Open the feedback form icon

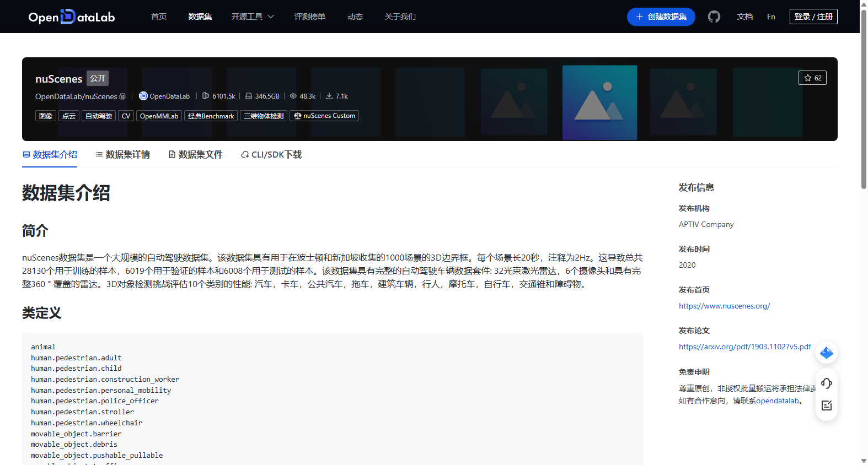(826, 405)
